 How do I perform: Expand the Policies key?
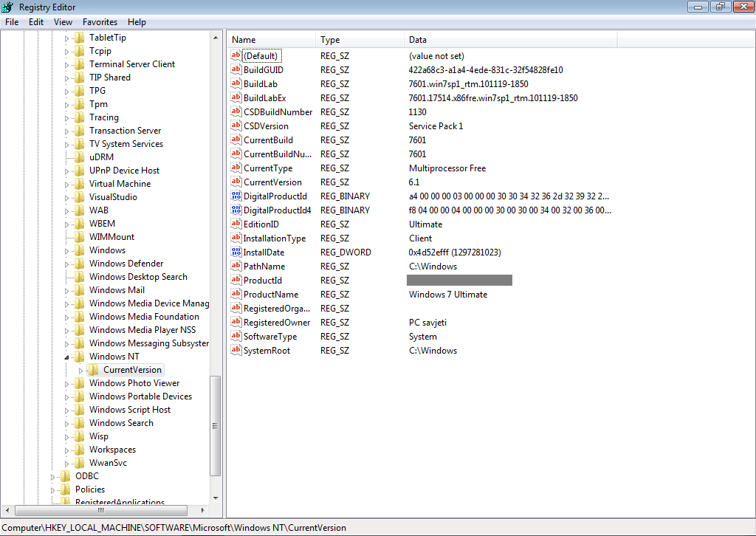[52, 490]
